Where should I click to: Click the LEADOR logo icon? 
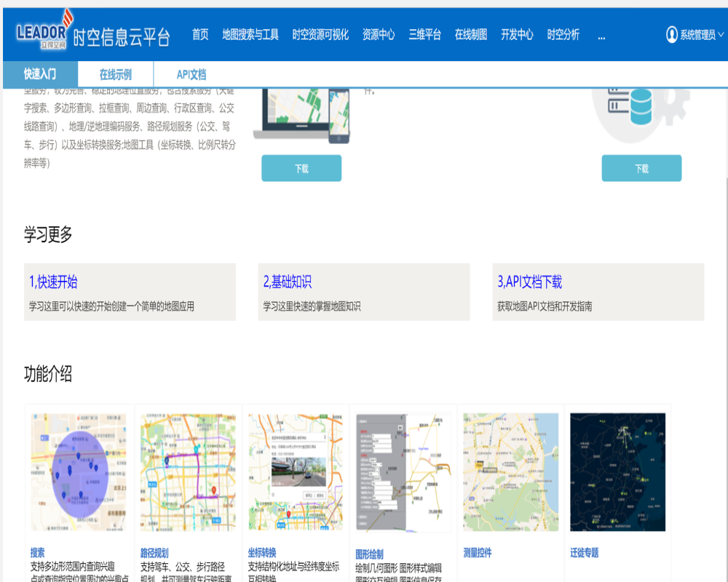click(x=44, y=33)
